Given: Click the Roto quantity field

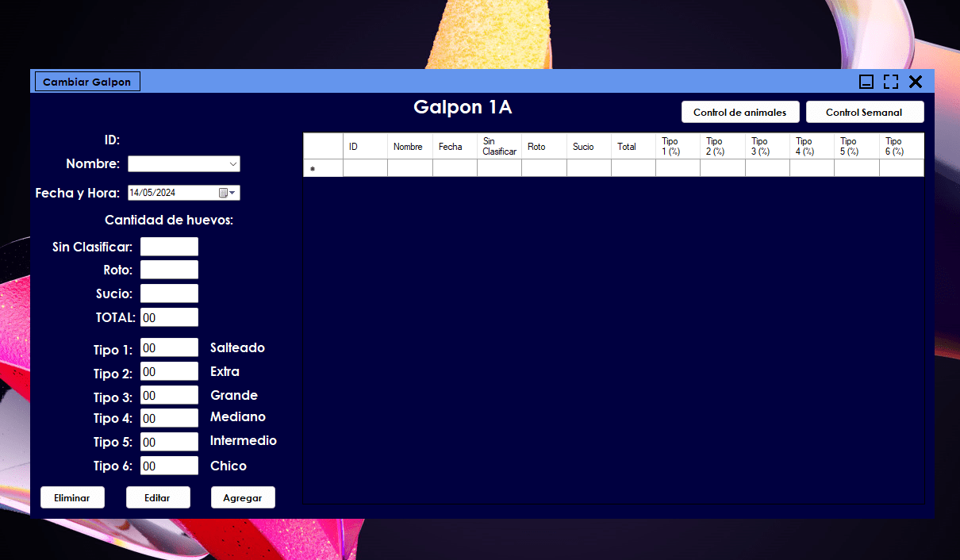Looking at the screenshot, I should tap(169, 270).
